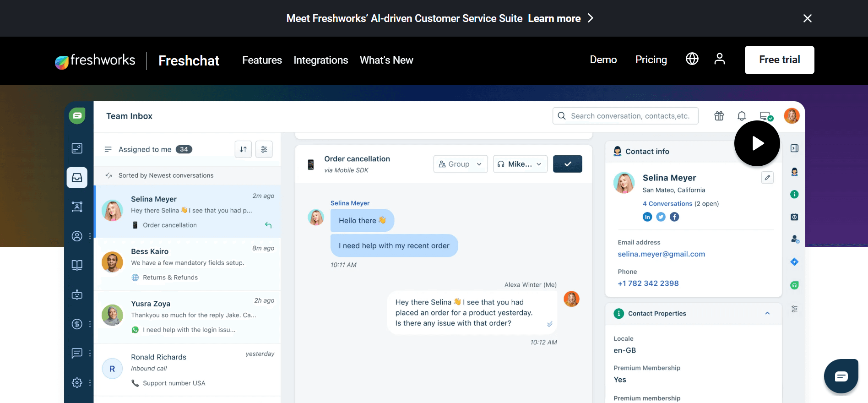Open the conversation filter settings
This screenshot has height=403, width=868.
(x=264, y=149)
